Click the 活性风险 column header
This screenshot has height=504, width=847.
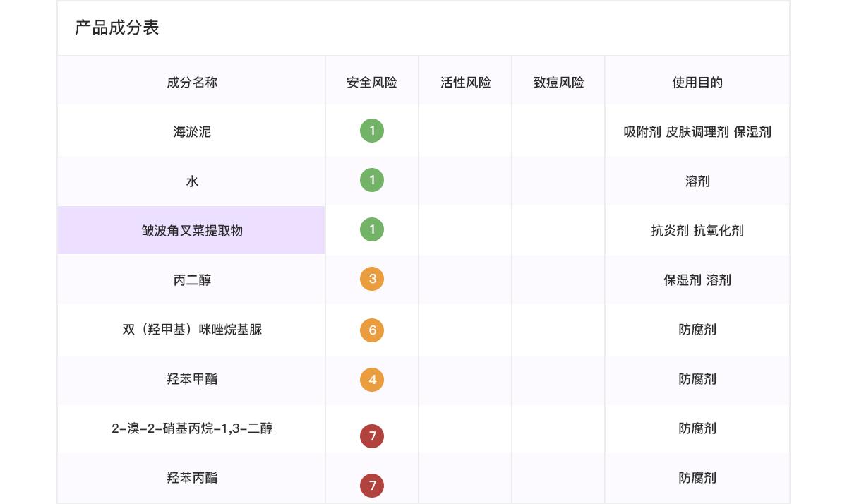466,83
